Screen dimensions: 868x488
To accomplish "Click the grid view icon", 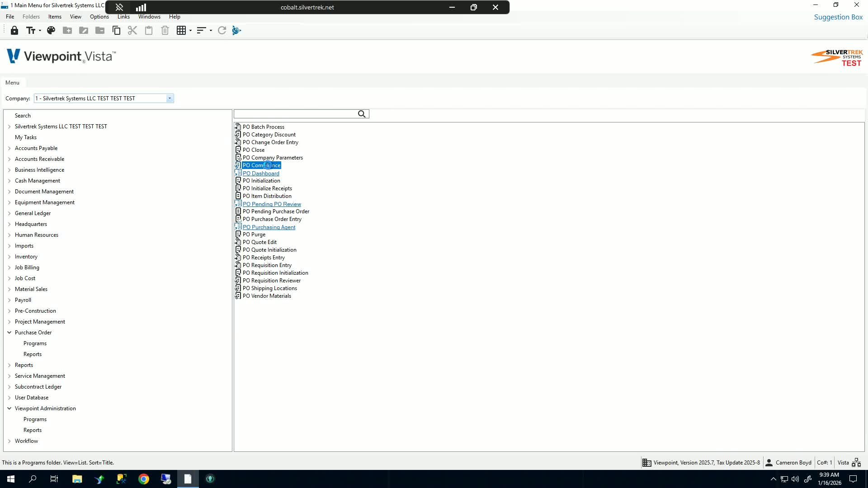I will pyautogui.click(x=181, y=30).
